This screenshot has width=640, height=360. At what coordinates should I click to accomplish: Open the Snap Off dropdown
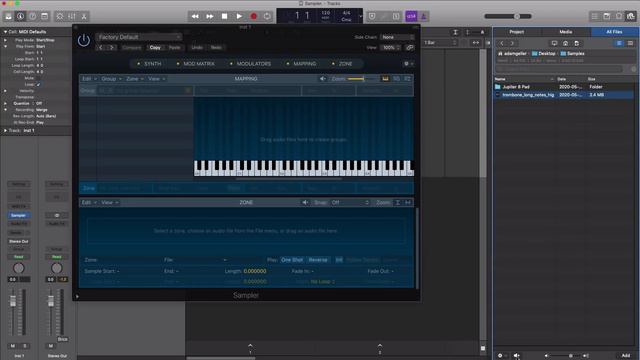(350, 202)
